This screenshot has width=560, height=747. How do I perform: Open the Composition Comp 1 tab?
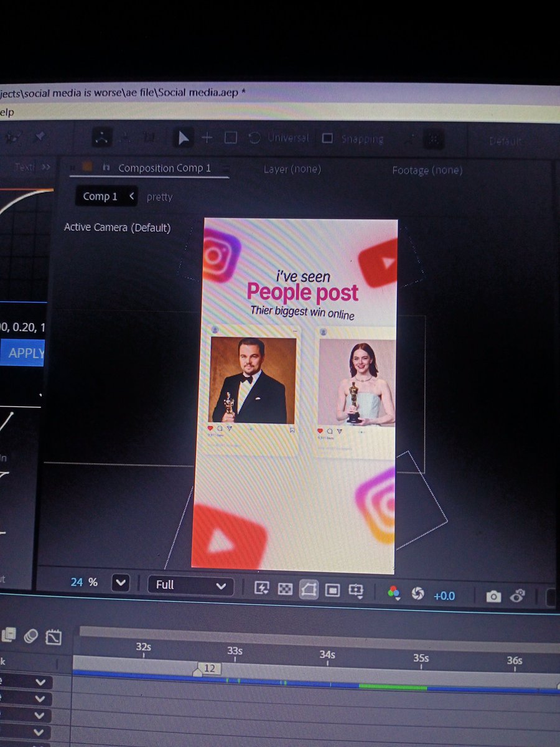[164, 168]
